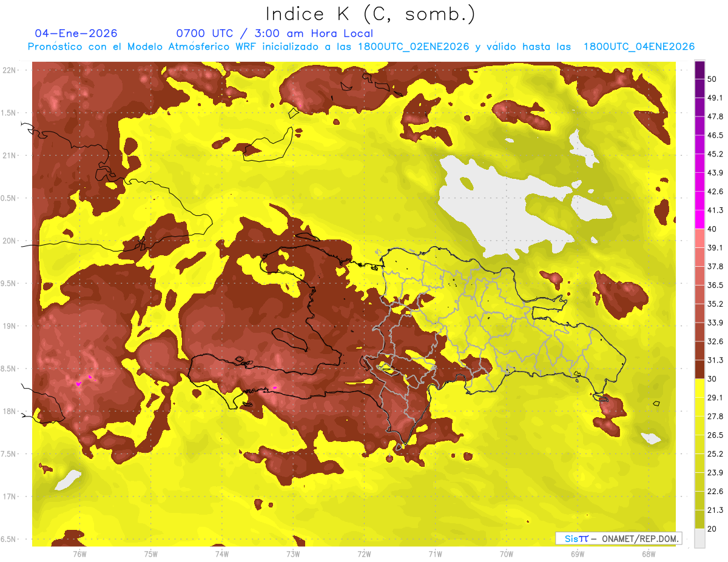Click the colorbar value '43.9'
The image size is (728, 562).
pos(715,173)
